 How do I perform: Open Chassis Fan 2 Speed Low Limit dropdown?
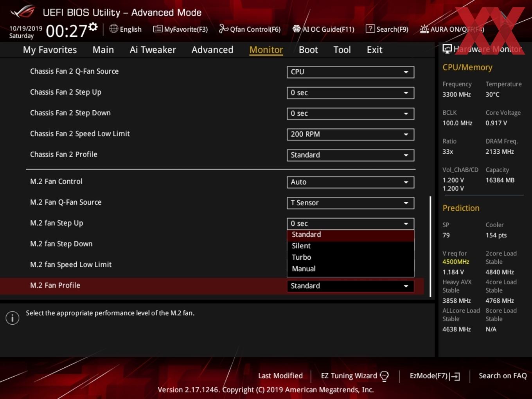350,134
